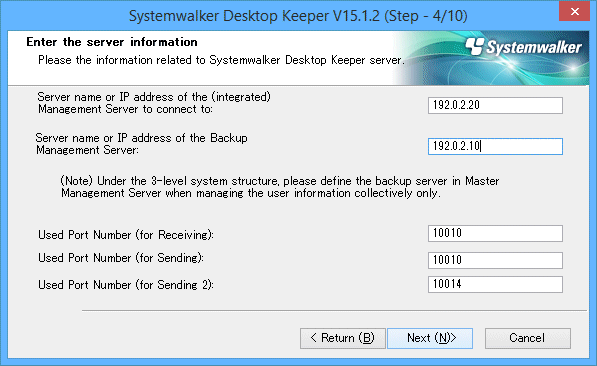597x366 pixels.
Task: Click the 'Used Port Number (for Sending 2):' label
Action: point(126,285)
